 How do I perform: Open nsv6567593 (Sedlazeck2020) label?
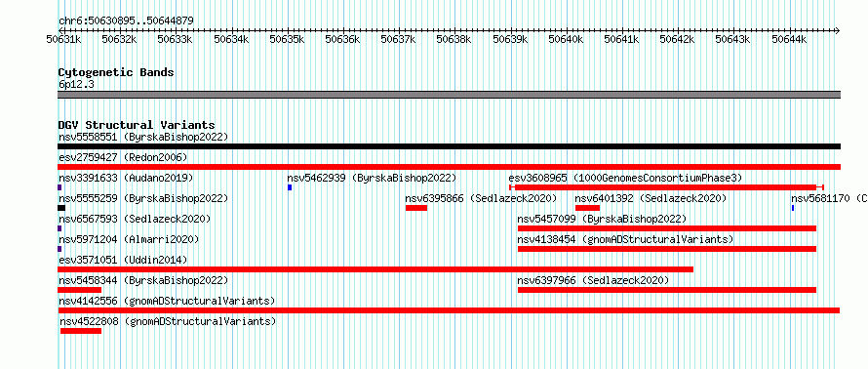pyautogui.click(x=135, y=219)
